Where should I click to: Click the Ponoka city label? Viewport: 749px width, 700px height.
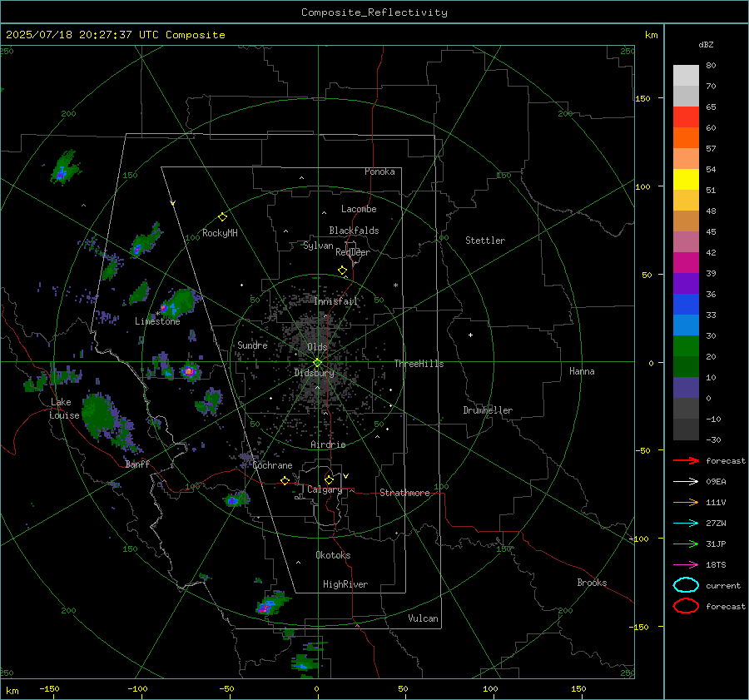click(379, 171)
